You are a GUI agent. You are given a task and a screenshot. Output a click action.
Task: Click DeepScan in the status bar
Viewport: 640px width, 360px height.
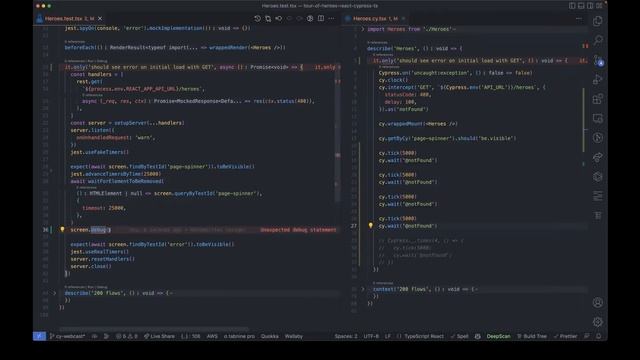[x=498, y=336]
